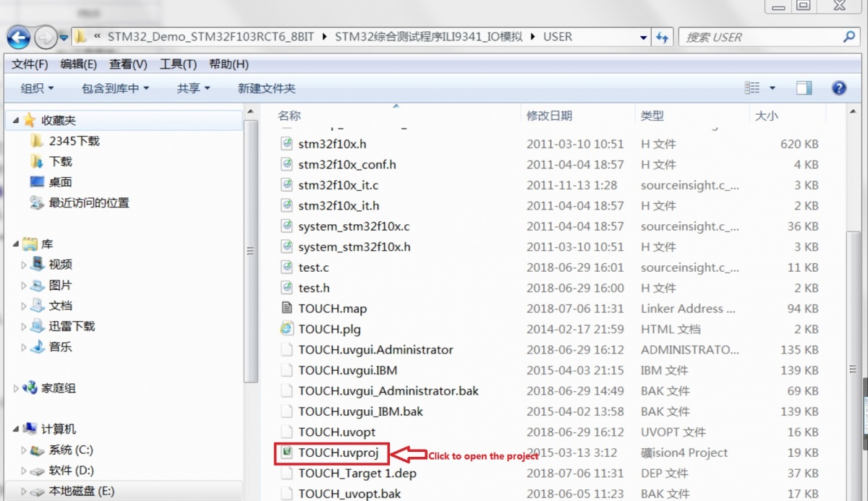Click the 修改日期 column header
Viewport: 868px width, 501px height.
point(549,116)
